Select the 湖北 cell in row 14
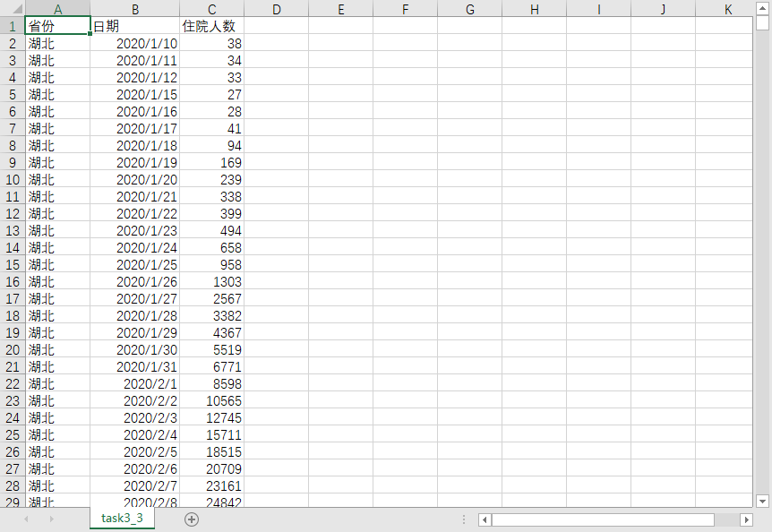This screenshot has width=772, height=532. (x=57, y=247)
